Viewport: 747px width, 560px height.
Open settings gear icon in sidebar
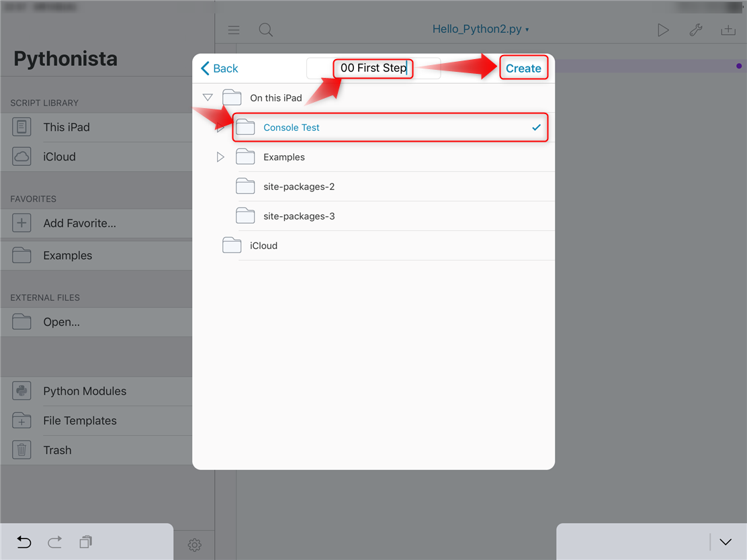(x=195, y=545)
